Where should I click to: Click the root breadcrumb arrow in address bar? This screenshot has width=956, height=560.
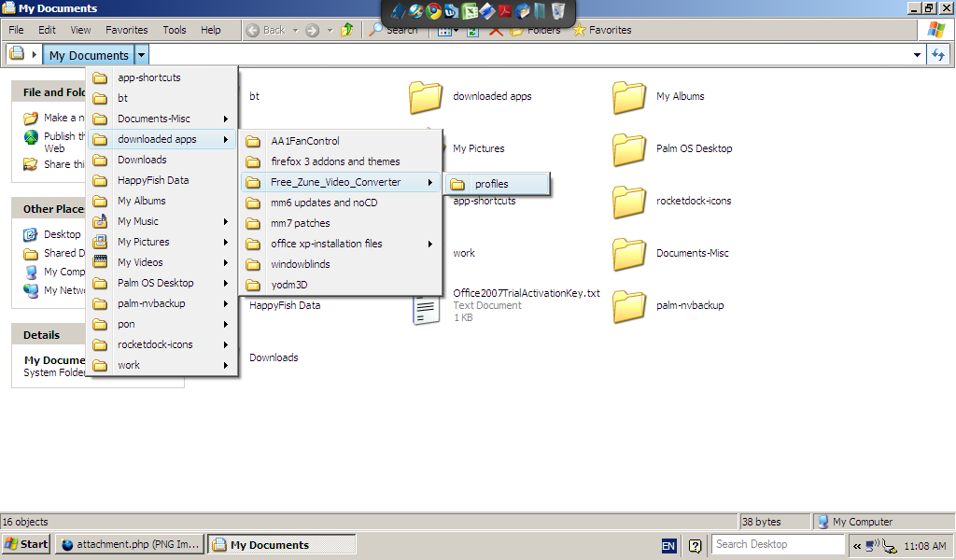tap(35, 55)
